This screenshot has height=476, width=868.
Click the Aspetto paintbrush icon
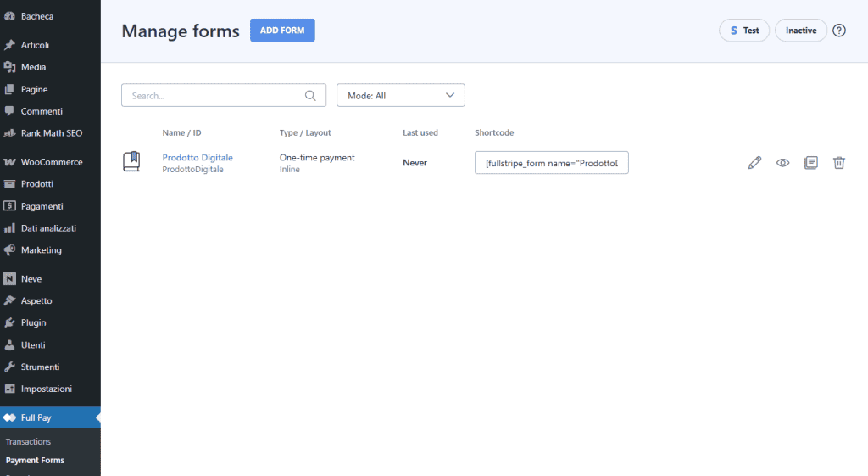click(9, 300)
